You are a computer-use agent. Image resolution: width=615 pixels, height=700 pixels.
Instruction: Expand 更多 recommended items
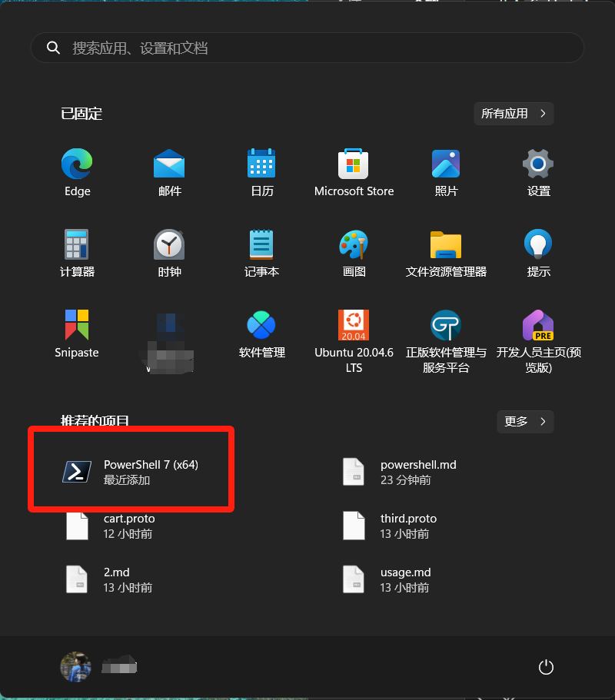(525, 421)
